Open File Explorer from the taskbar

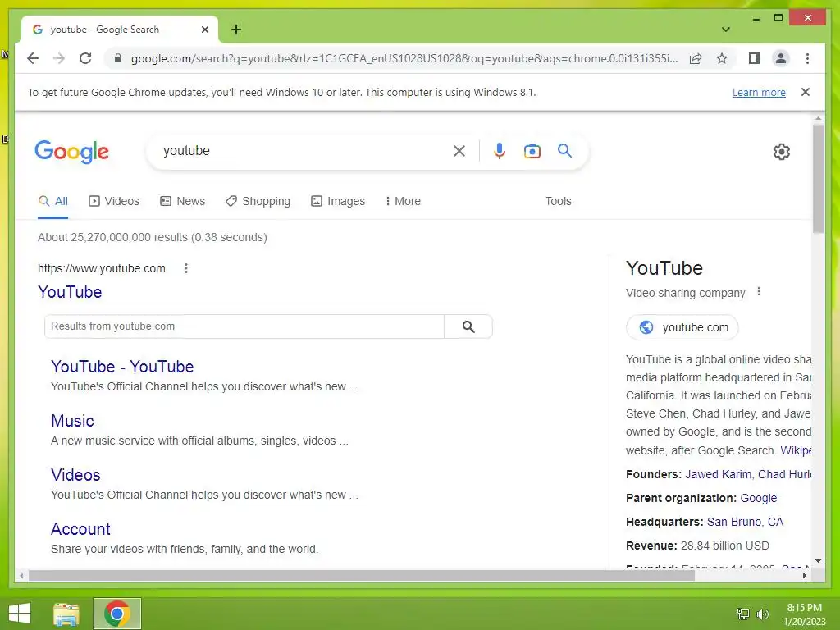click(66, 614)
